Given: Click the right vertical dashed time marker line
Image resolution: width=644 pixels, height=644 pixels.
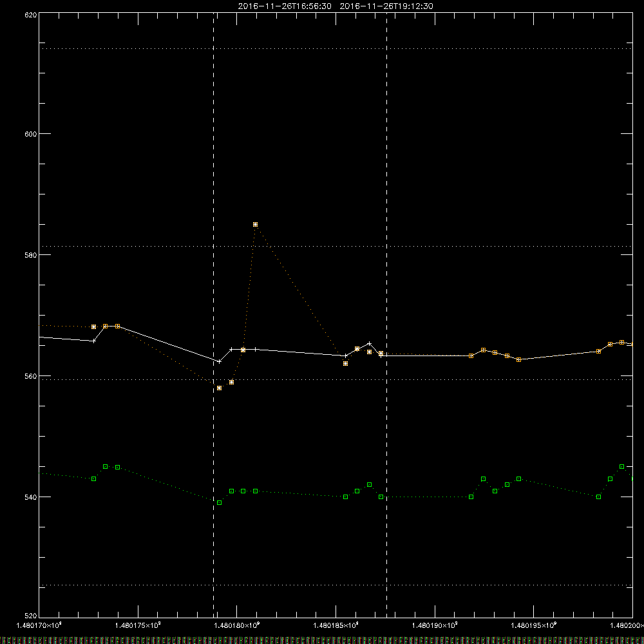Looking at the screenshot, I should coord(386,315).
